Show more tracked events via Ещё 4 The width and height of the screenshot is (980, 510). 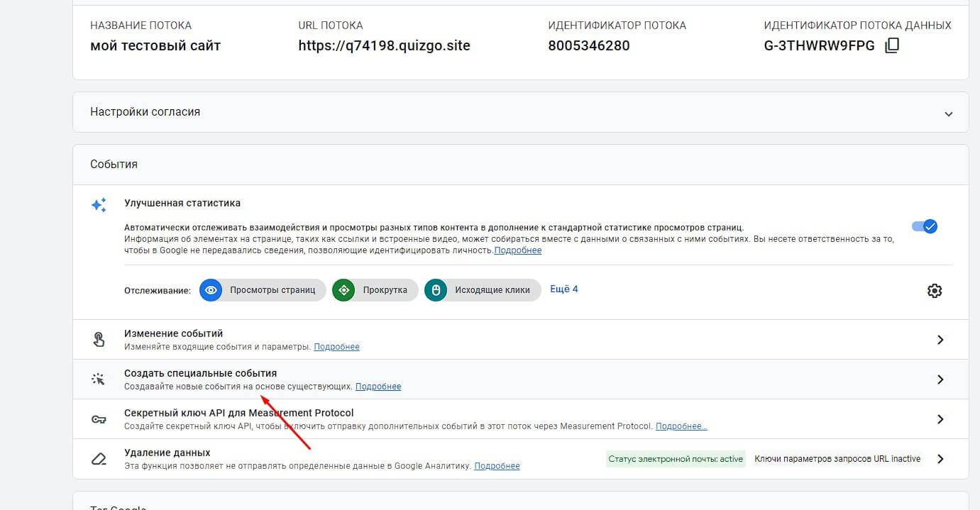click(x=564, y=289)
